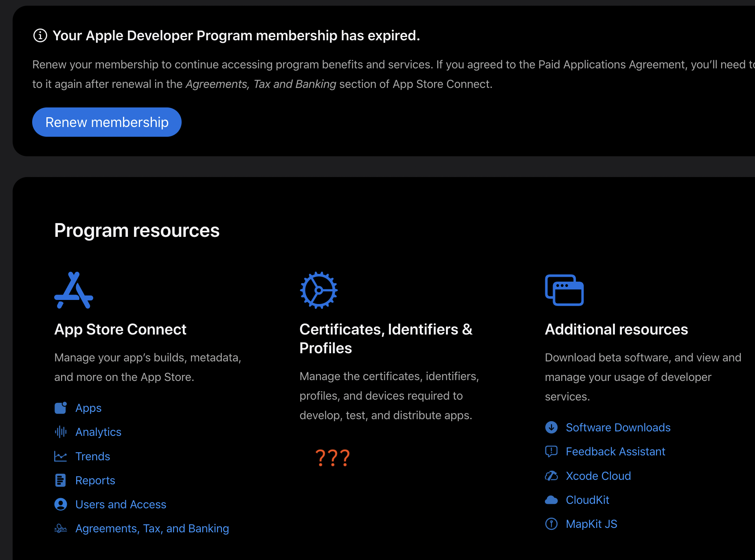755x560 pixels.
Task: Click the Analytics waveform icon
Action: pyautogui.click(x=61, y=432)
